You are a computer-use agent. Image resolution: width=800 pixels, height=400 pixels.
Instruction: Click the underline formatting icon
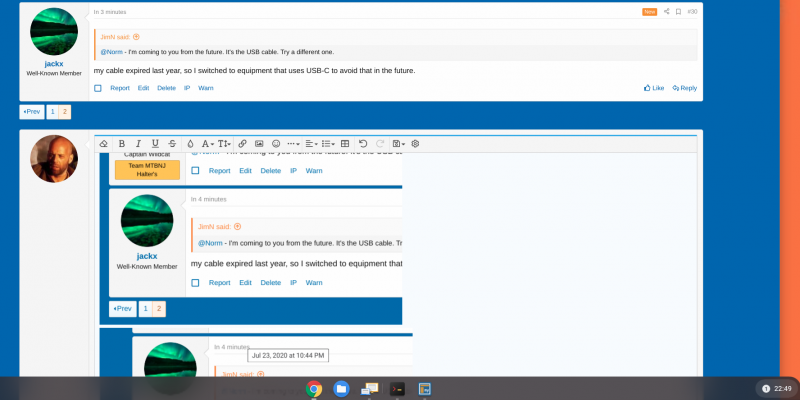(155, 144)
